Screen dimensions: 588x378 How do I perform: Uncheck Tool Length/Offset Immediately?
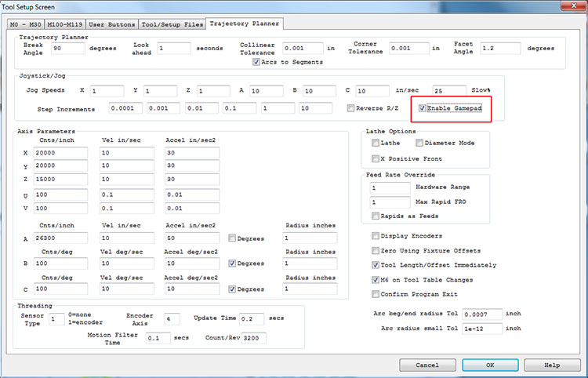tap(375, 264)
